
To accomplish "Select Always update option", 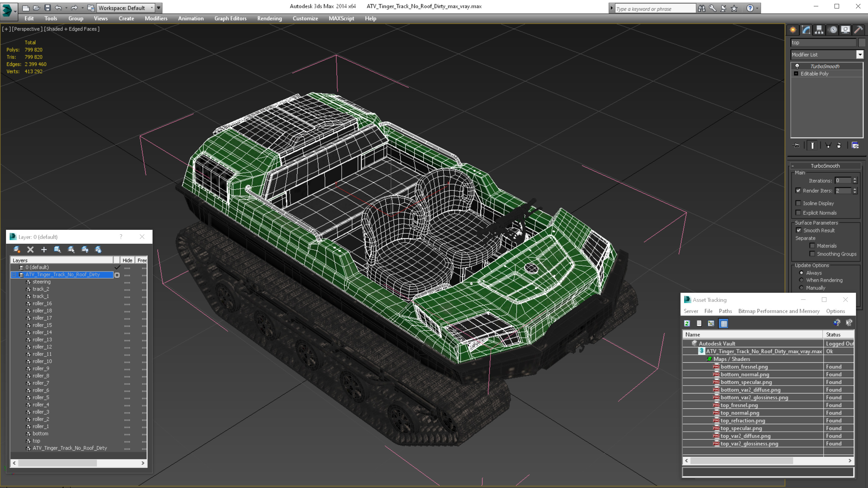I will click(x=801, y=273).
